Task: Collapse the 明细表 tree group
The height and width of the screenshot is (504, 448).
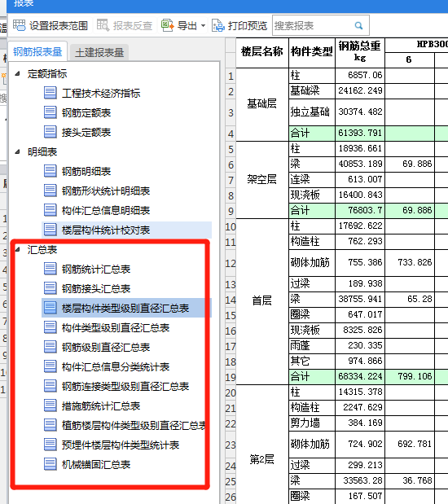Action: point(18,151)
